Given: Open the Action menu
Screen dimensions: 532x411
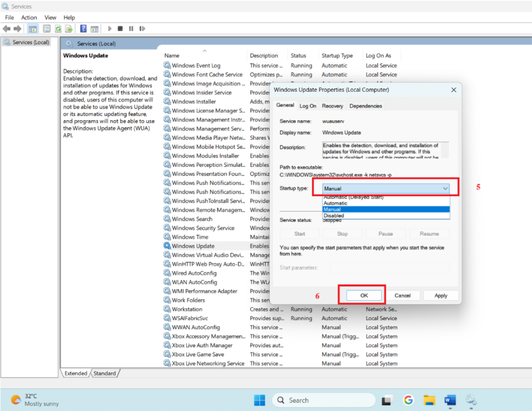Looking at the screenshot, I should tap(29, 18).
